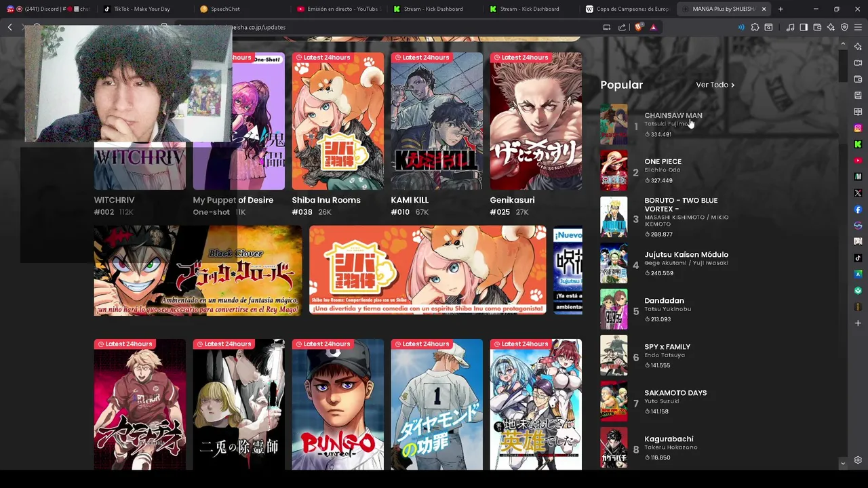Click the install app icon in address bar
Screen dimensions: 868x488
point(607,27)
